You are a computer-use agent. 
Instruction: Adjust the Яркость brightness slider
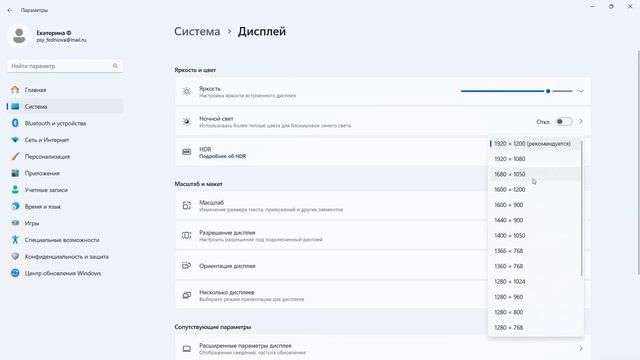(517, 91)
